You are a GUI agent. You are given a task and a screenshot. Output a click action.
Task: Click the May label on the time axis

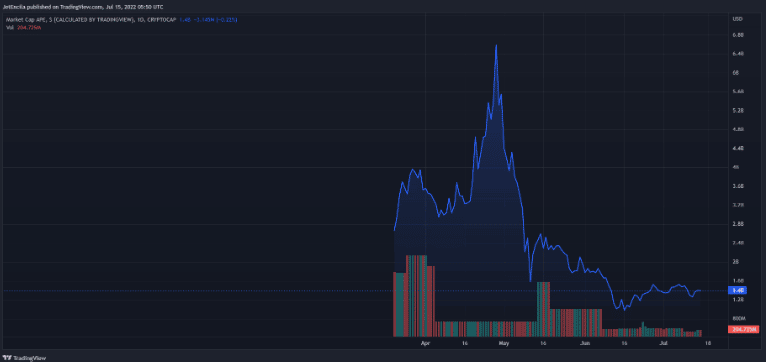(x=504, y=344)
